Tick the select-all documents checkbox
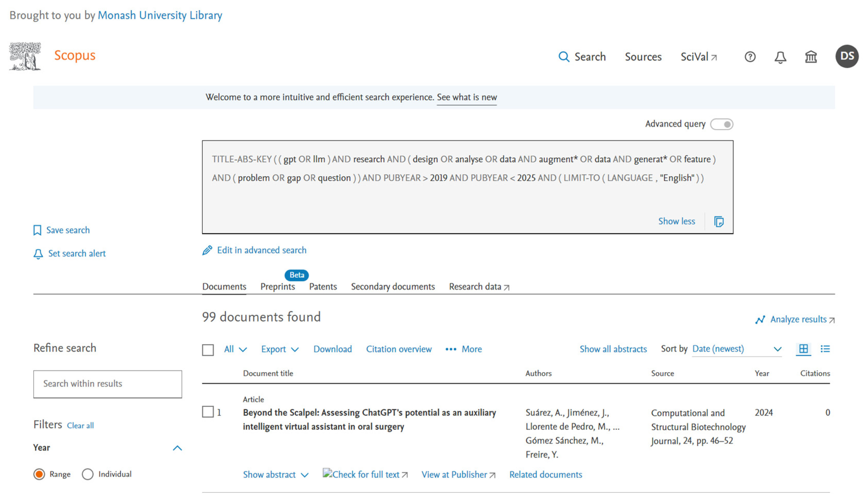This screenshot has width=868, height=499. click(208, 350)
